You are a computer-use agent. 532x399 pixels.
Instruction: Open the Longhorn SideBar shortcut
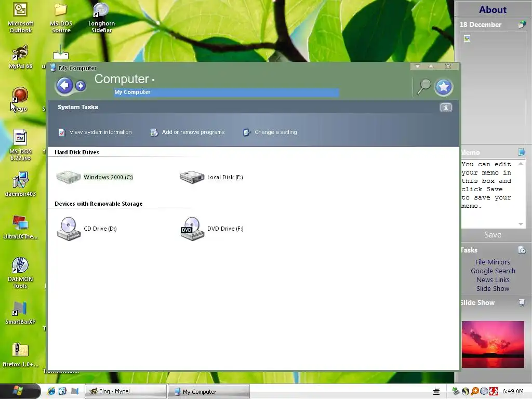(101, 18)
